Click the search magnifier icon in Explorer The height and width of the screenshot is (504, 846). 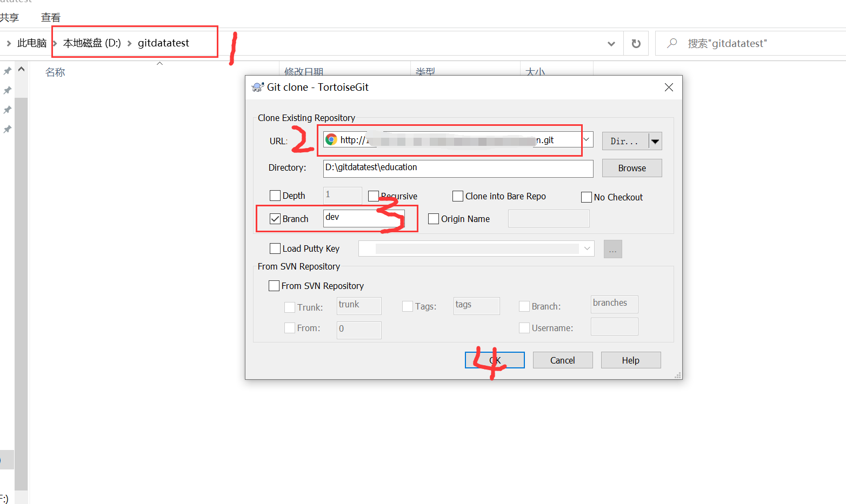click(672, 43)
